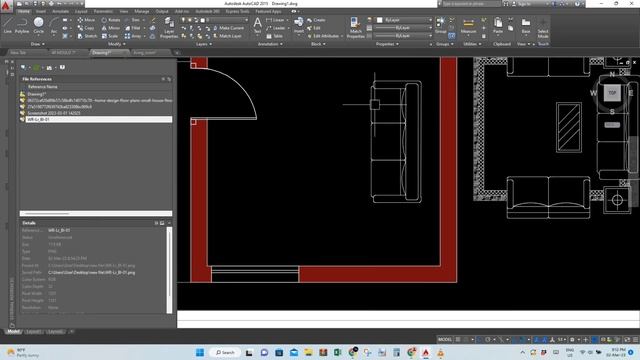
Task: Click Match Properties icon
Action: click(x=355, y=28)
